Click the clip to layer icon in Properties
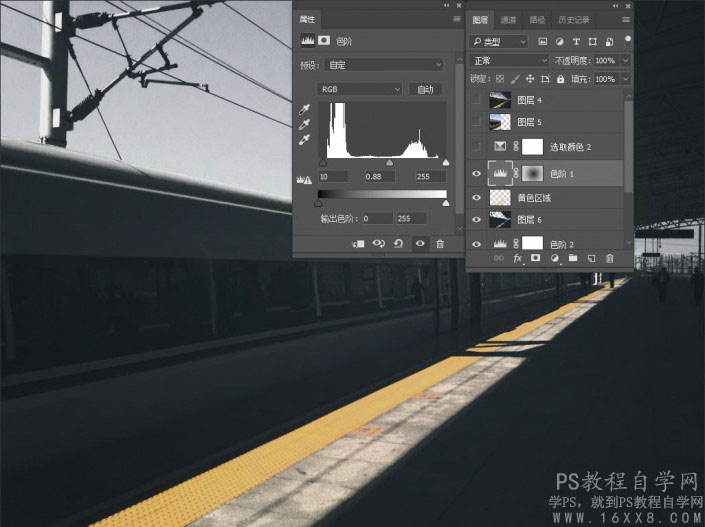This screenshot has height=527, width=705. 359,243
